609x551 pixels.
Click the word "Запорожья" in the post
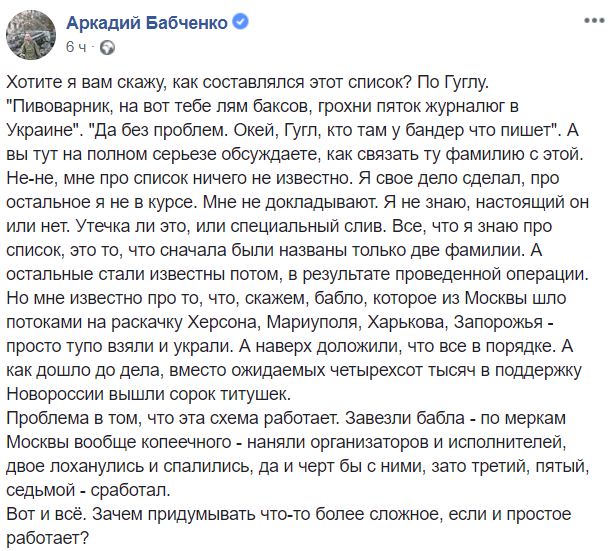click(498, 322)
